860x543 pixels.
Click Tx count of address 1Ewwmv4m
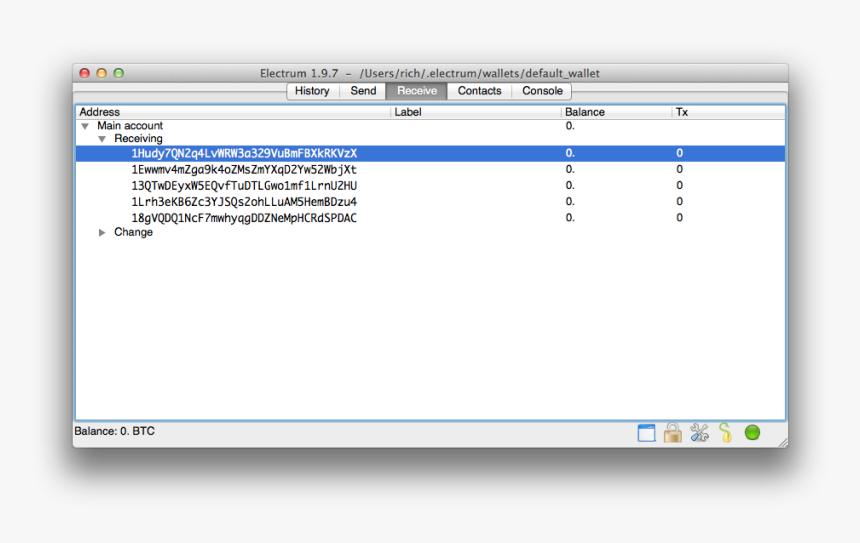[x=679, y=169]
